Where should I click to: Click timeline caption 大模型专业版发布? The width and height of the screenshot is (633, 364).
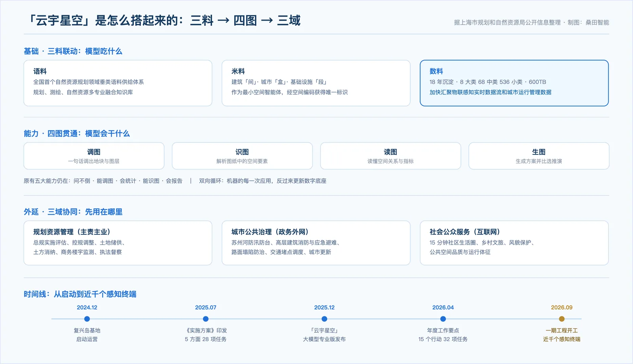click(324, 339)
